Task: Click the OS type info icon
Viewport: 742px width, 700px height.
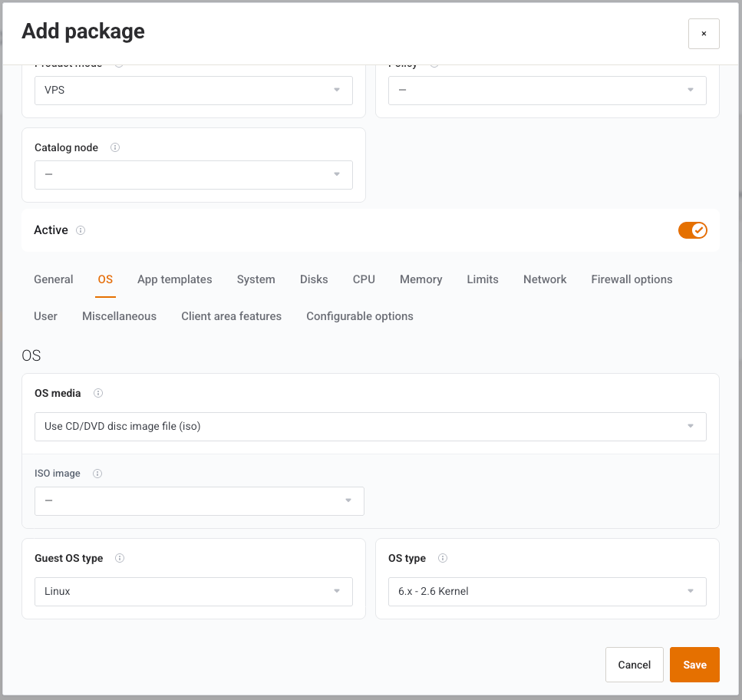Action: [443, 559]
